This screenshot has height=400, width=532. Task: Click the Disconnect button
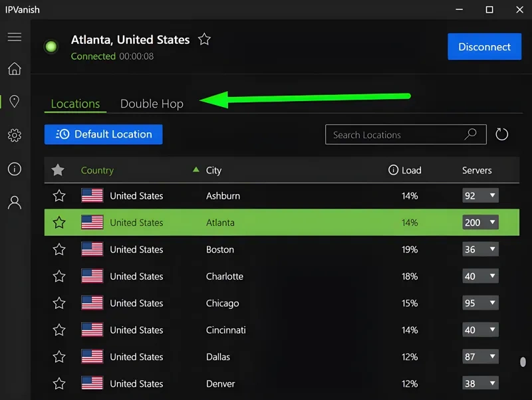tap(484, 47)
